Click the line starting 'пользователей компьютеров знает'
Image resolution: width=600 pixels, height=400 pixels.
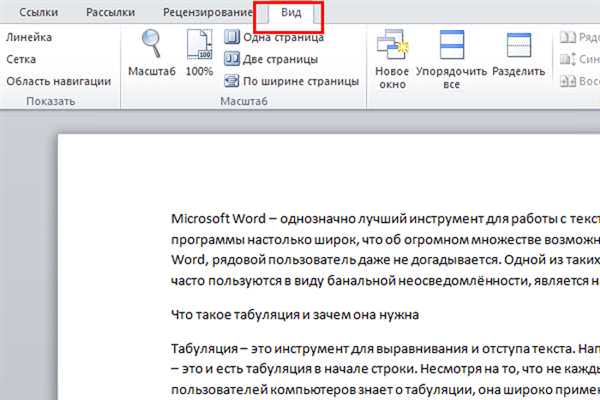pos(385,390)
